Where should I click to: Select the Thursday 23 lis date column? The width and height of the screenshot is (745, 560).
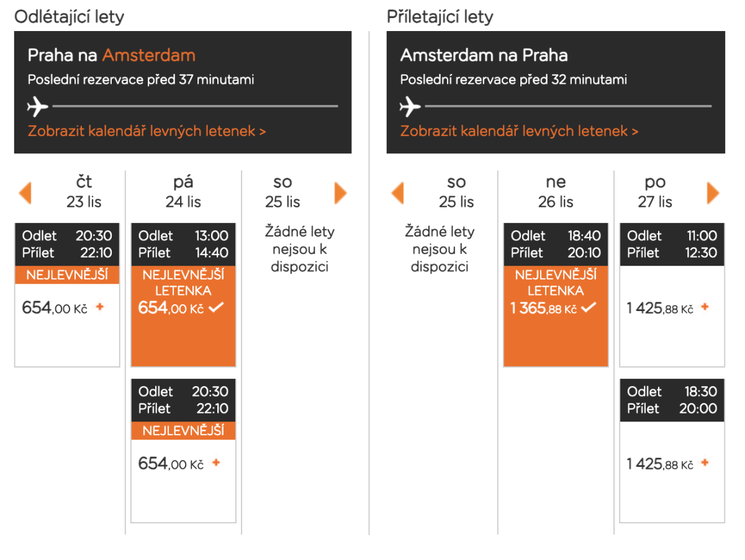(x=84, y=192)
